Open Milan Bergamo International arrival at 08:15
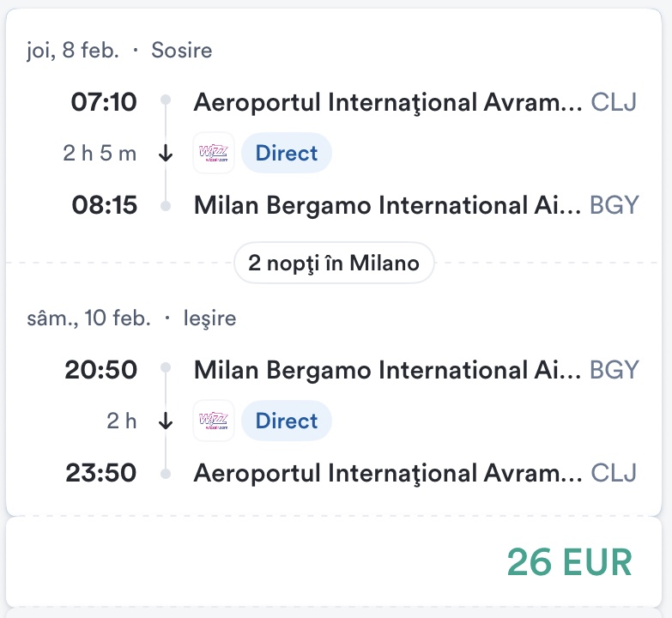Viewport: 672px width, 618px height. click(388, 206)
